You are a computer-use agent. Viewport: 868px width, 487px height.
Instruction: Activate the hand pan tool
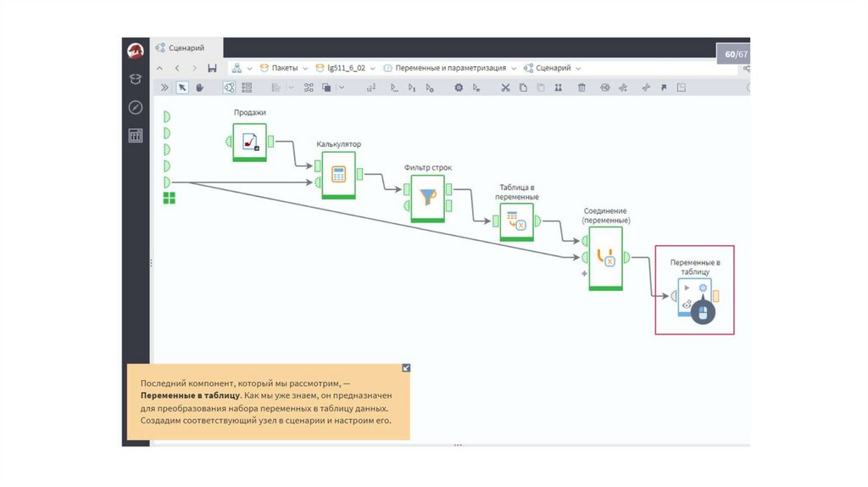click(x=200, y=87)
